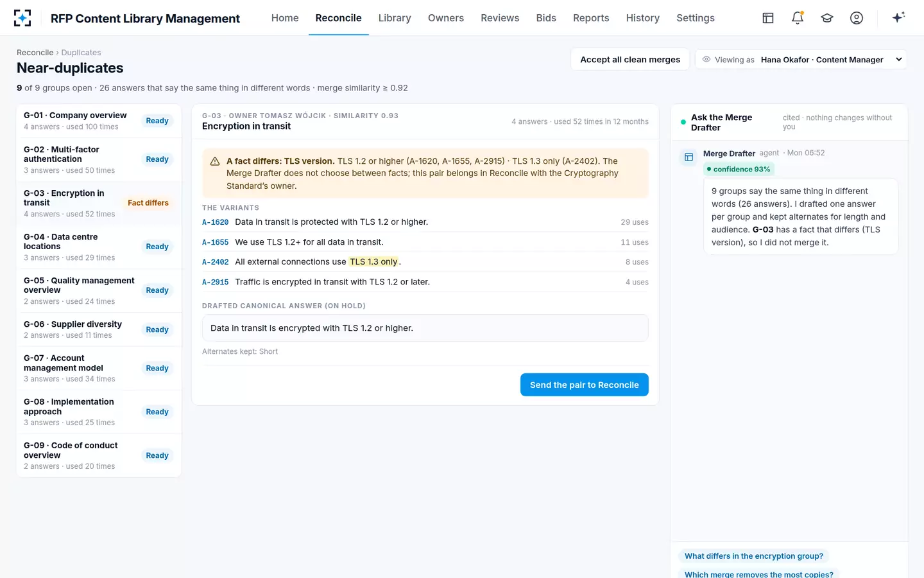
Task: Open variant A-1655 link
Action: (216, 242)
